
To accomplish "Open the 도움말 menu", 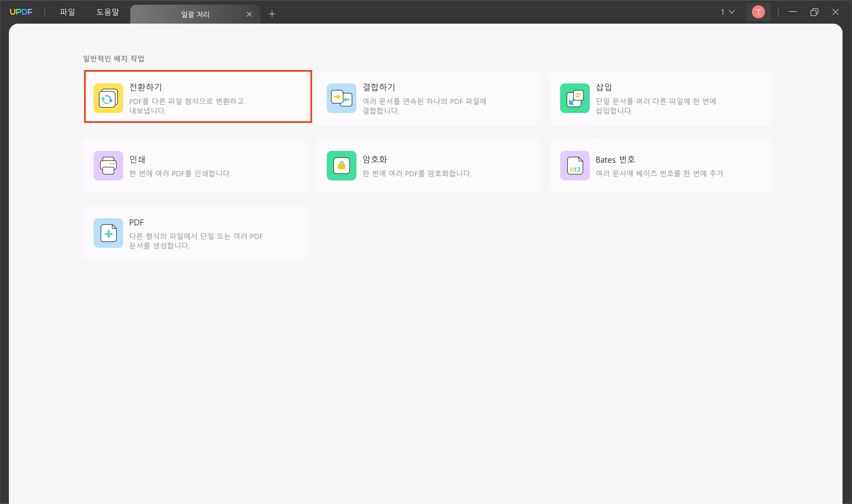I will (x=108, y=12).
